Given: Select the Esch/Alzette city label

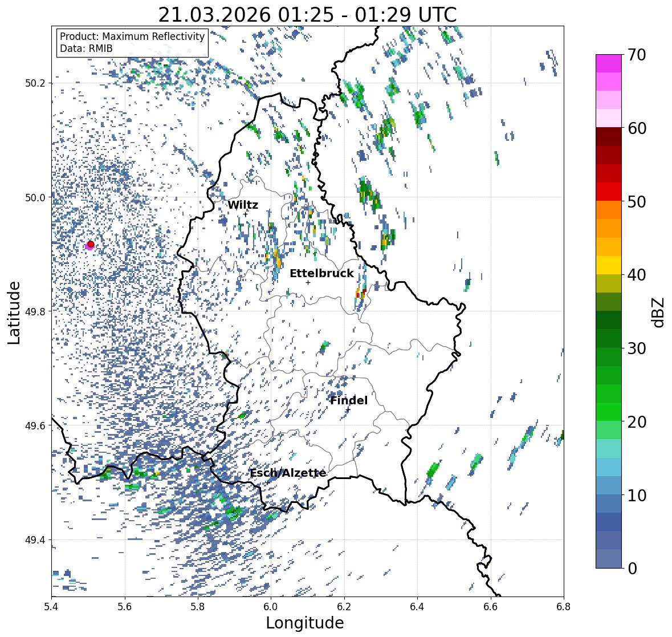Looking at the screenshot, I should [x=288, y=473].
